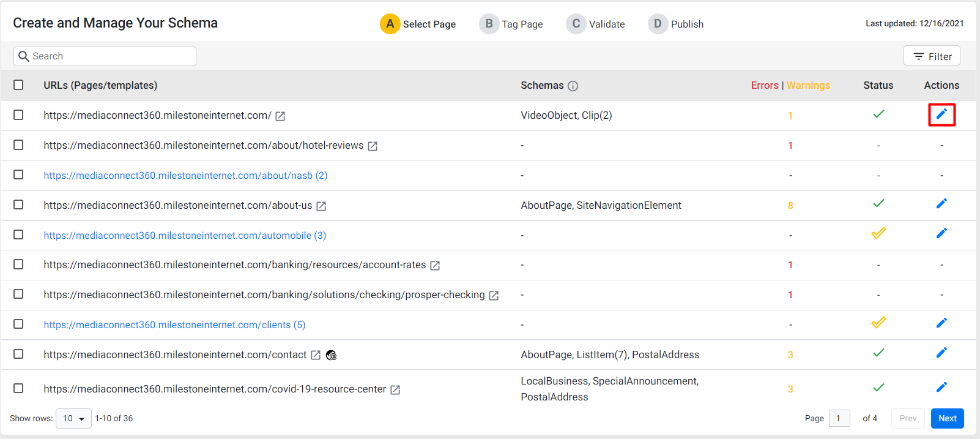980x439 pixels.
Task: Click the Warnings column header
Action: [808, 85]
